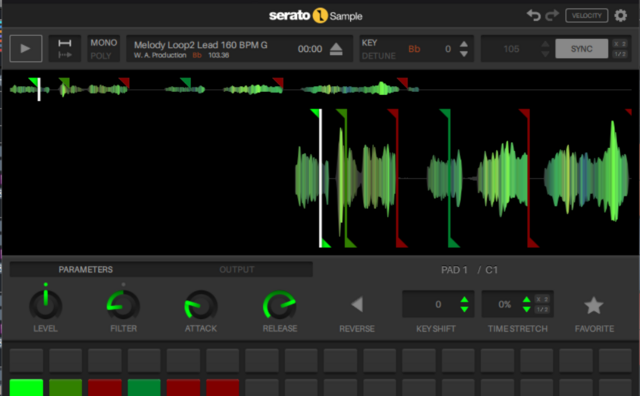Click the sample title Melody Loop2 Lead 160 BPM G
The height and width of the screenshot is (396, 640).
(201, 45)
